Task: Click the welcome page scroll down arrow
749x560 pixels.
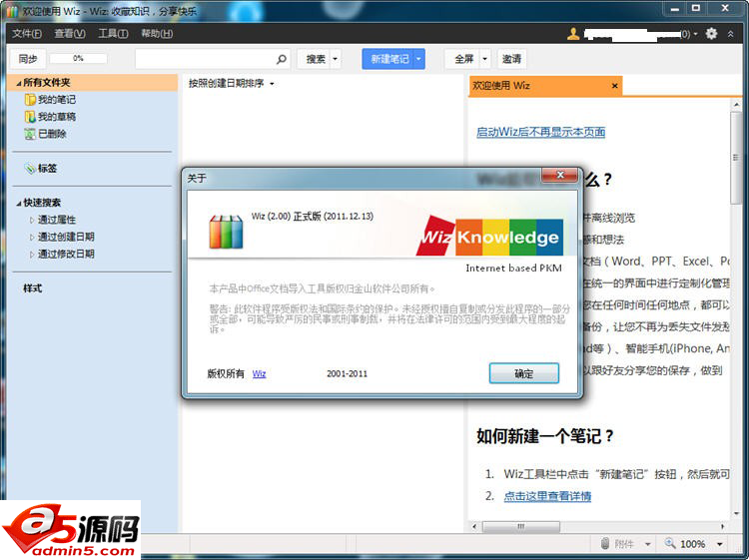Action: click(x=736, y=514)
